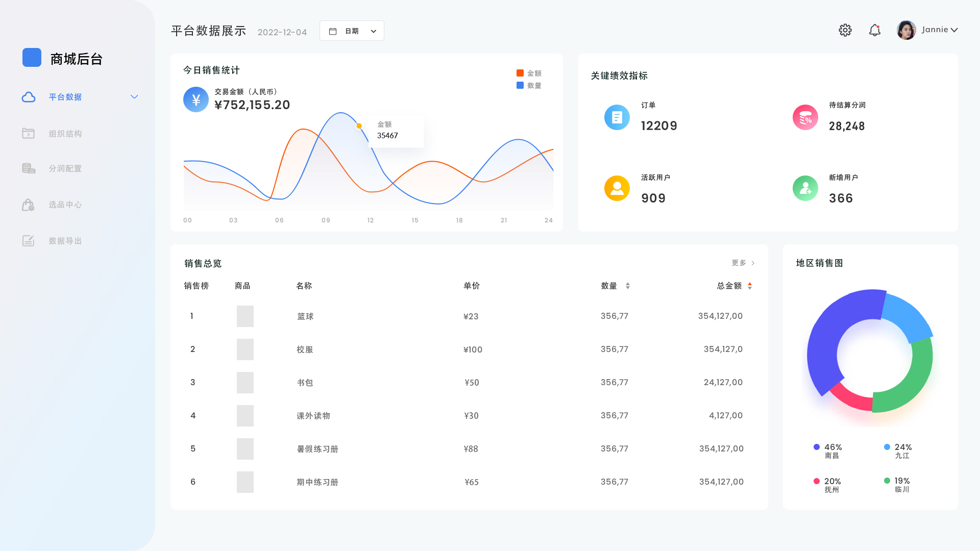Click the blue yen currency icon
Image resolution: width=980 pixels, height=551 pixels.
(196, 99)
